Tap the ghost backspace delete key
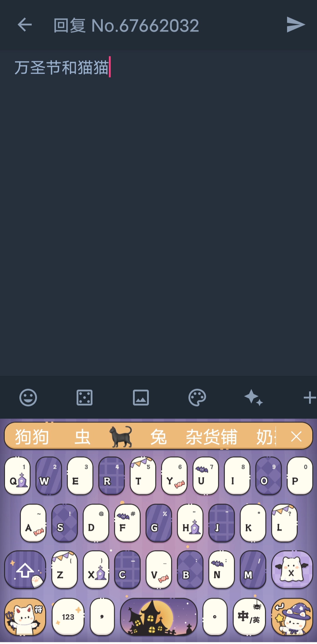 292,570
